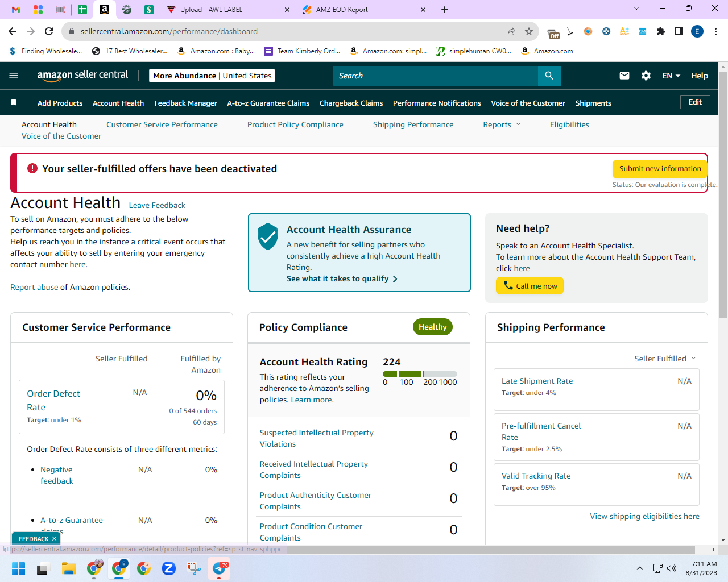
Task: Open the Gmail pinned tab
Action: [16, 9]
